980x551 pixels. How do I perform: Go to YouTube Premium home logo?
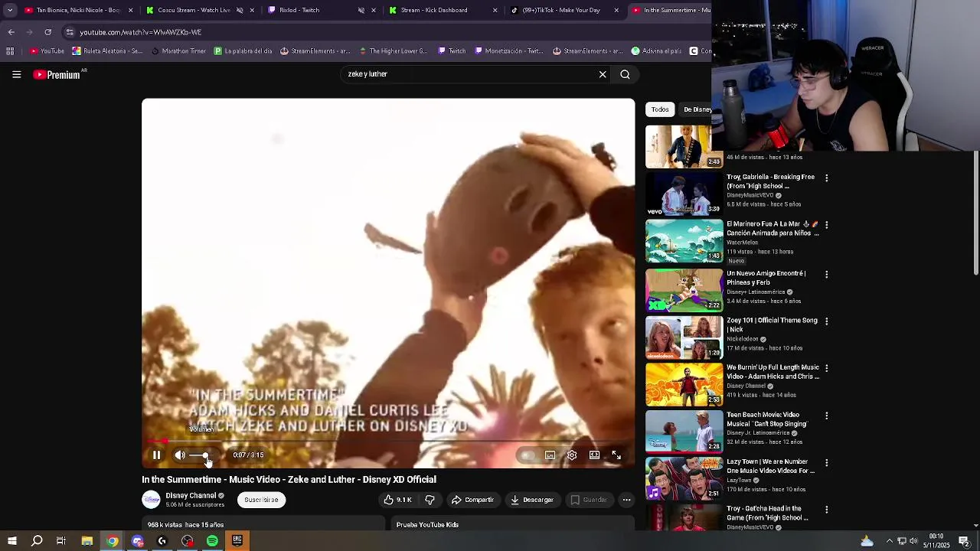click(57, 74)
